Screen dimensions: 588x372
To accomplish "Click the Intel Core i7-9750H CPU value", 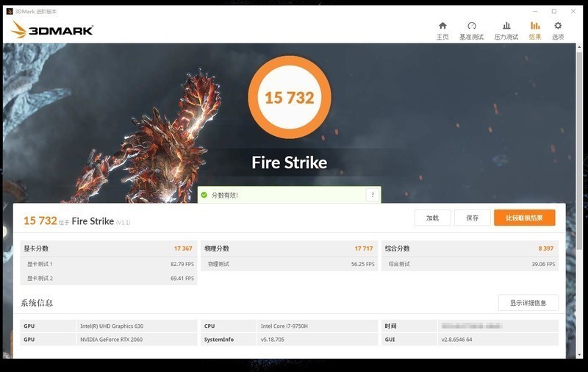I will click(284, 326).
